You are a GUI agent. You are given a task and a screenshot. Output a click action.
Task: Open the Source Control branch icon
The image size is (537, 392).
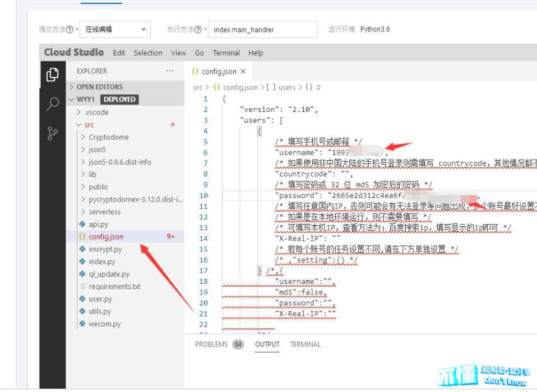pos(52,133)
